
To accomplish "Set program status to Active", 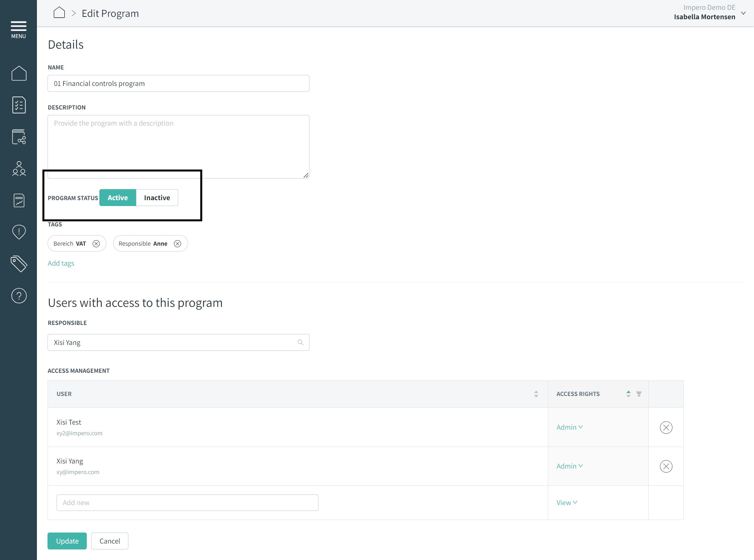I will point(118,198).
